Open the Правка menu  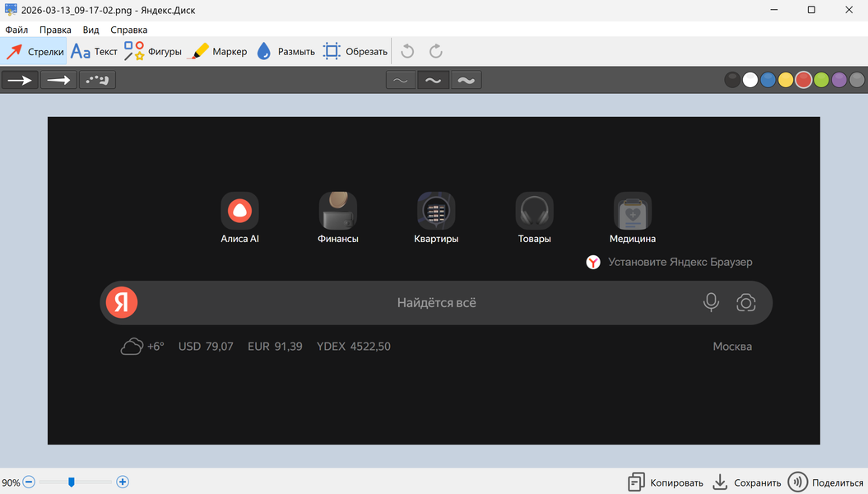point(55,30)
